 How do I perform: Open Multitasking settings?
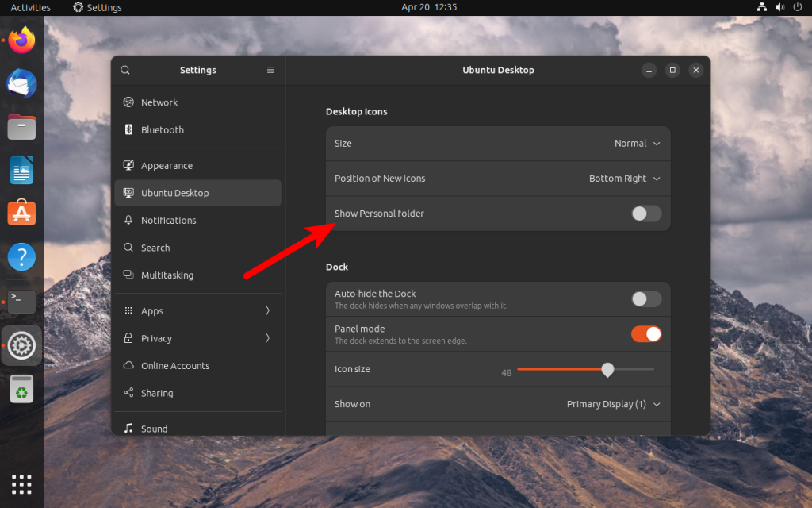197,275
